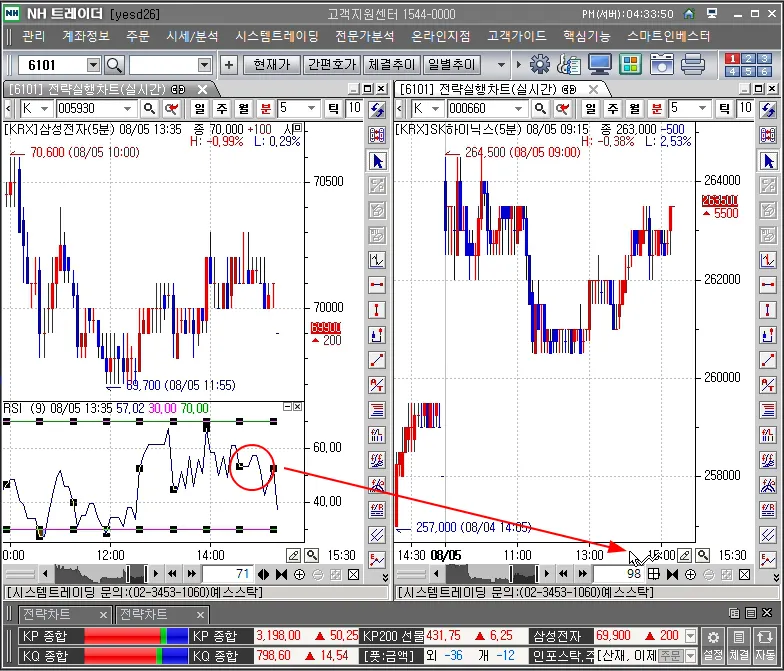Screen dimensions: 784x671
Task: Select diagonal trend line tool in left sidebar
Action: (378, 360)
